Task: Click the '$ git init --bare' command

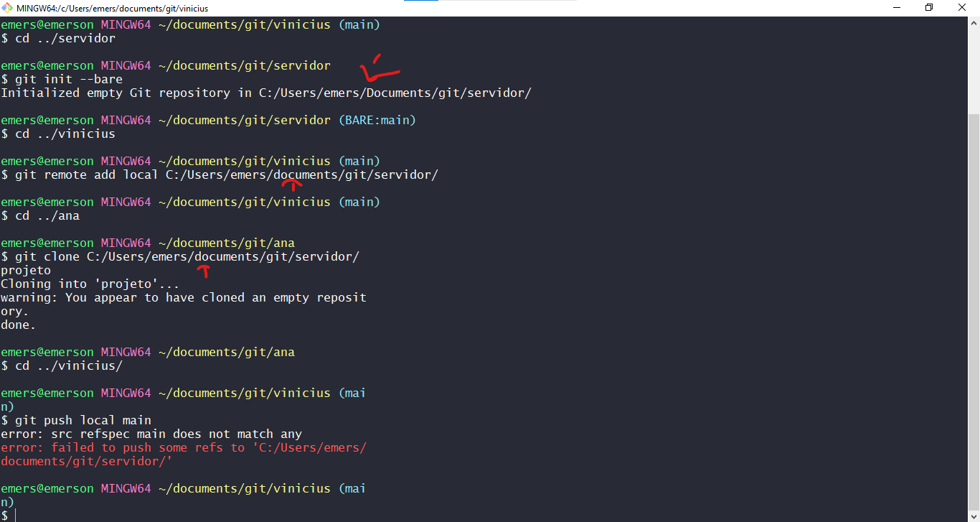Action: [62, 79]
